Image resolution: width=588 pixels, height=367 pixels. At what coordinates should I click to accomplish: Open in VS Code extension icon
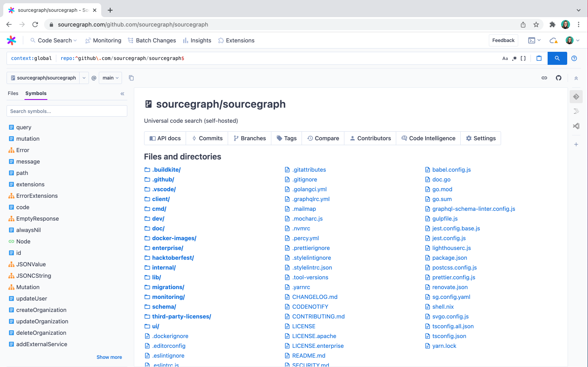coord(576,126)
